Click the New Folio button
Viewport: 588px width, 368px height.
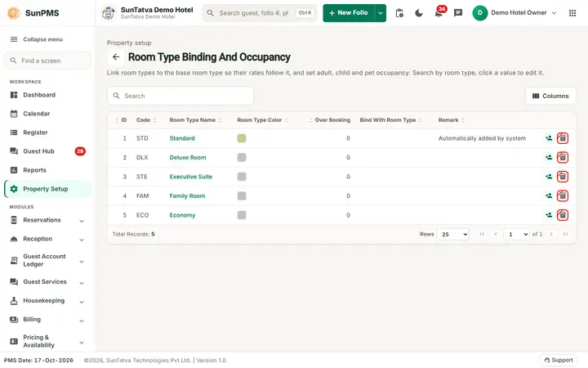pyautogui.click(x=349, y=13)
